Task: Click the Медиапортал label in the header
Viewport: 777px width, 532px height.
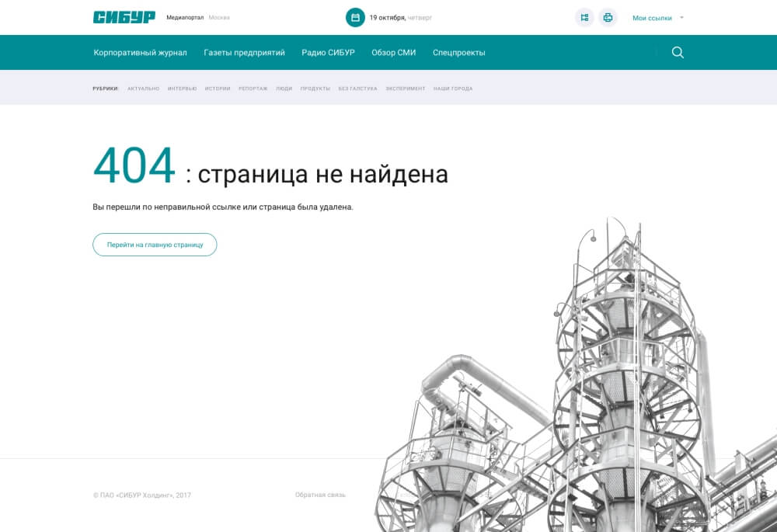Action: pos(185,17)
